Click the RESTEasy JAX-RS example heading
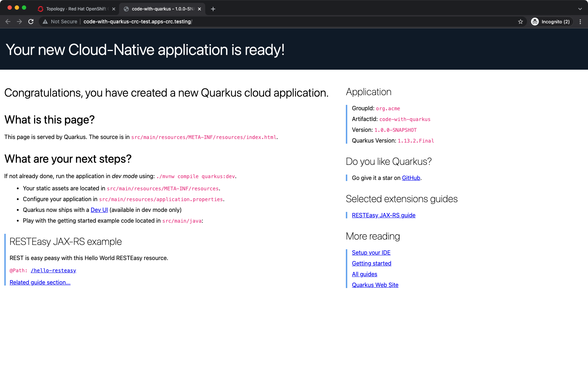The height and width of the screenshot is (371, 588). coord(66,242)
